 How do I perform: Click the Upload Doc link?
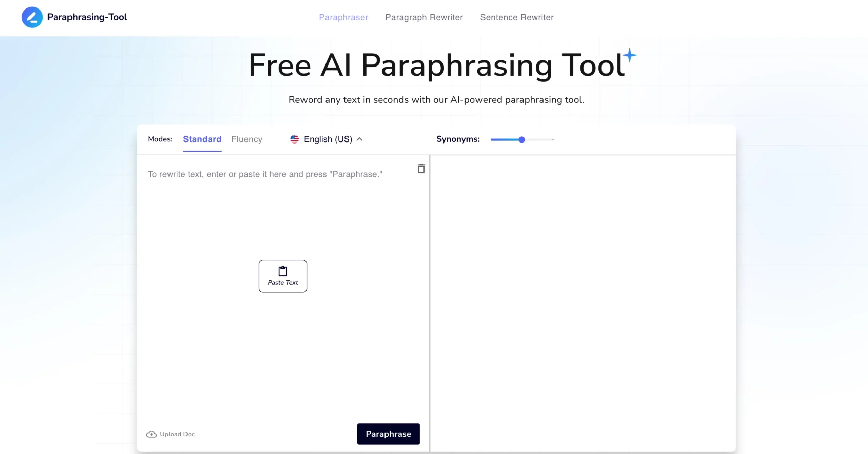(171, 434)
